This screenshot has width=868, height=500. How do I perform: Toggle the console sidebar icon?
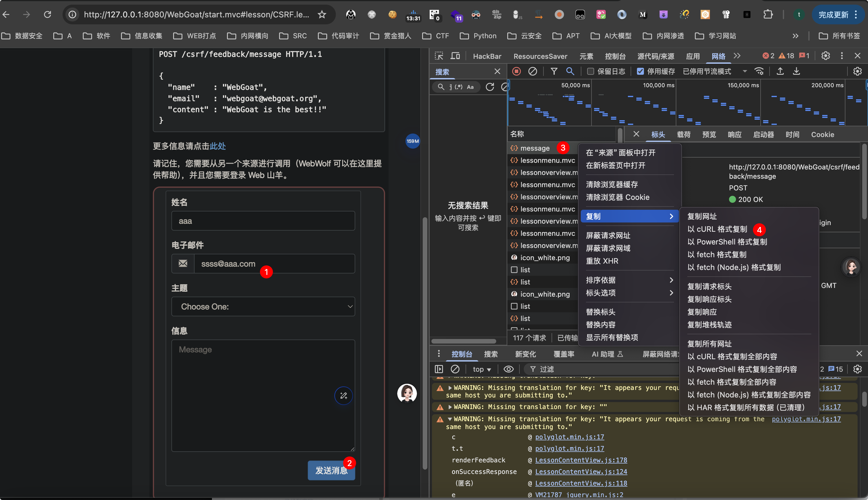tap(439, 369)
